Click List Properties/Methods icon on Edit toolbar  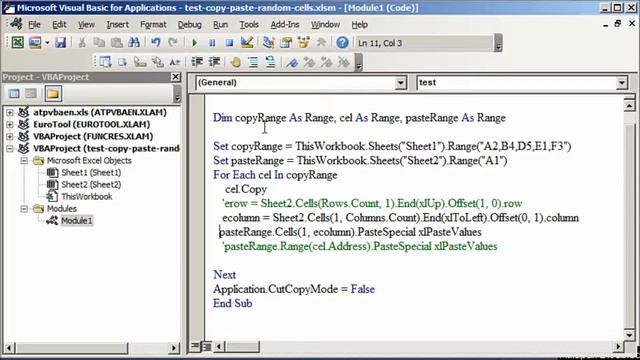(105, 62)
